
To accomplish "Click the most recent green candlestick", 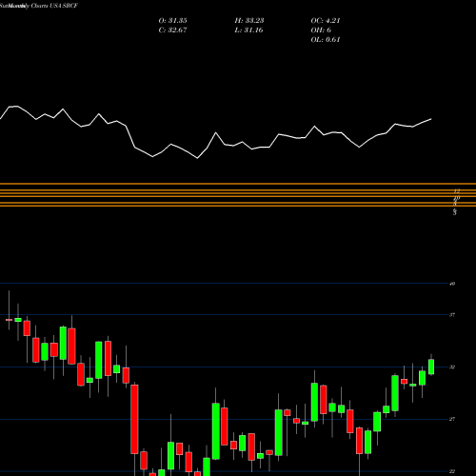I will click(x=431, y=367).
